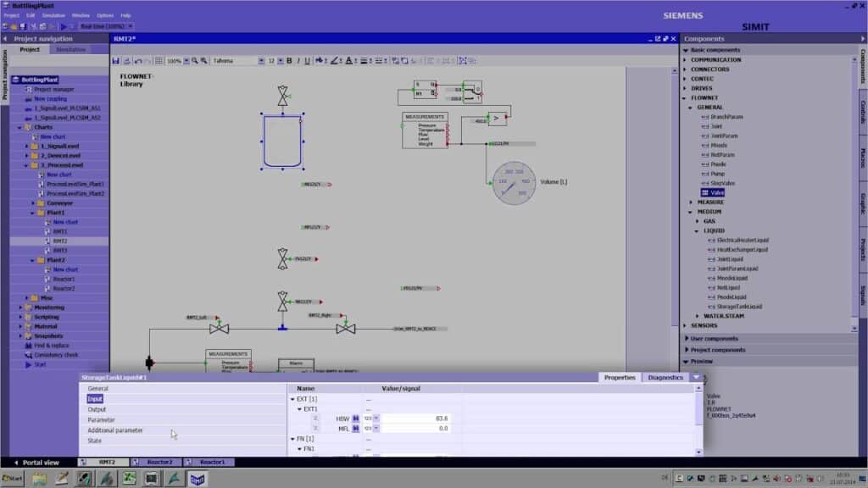Expand the SENSORS library group
The width and height of the screenshot is (868, 488).
[685, 326]
